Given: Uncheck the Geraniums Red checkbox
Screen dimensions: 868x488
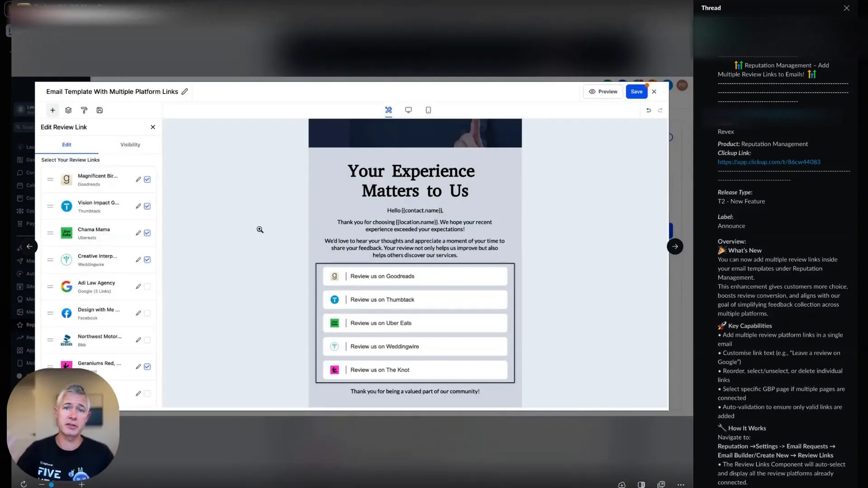Looking at the screenshot, I should tap(147, 366).
